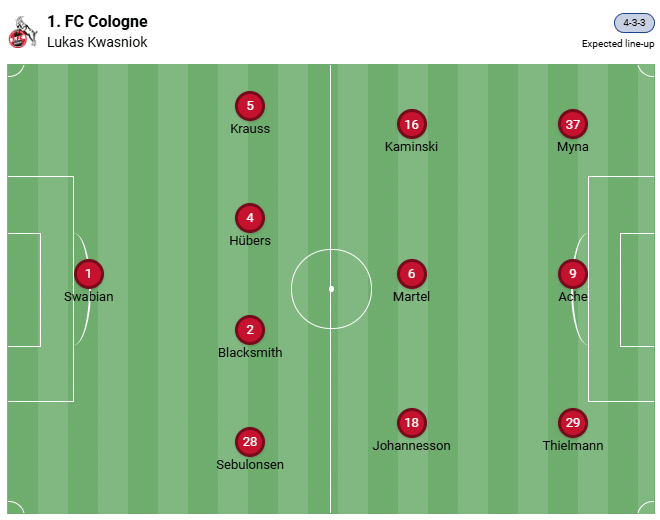Image resolution: width=660 pixels, height=520 pixels.
Task: Select Sebulonsen's number 28 marker
Action: click(250, 441)
